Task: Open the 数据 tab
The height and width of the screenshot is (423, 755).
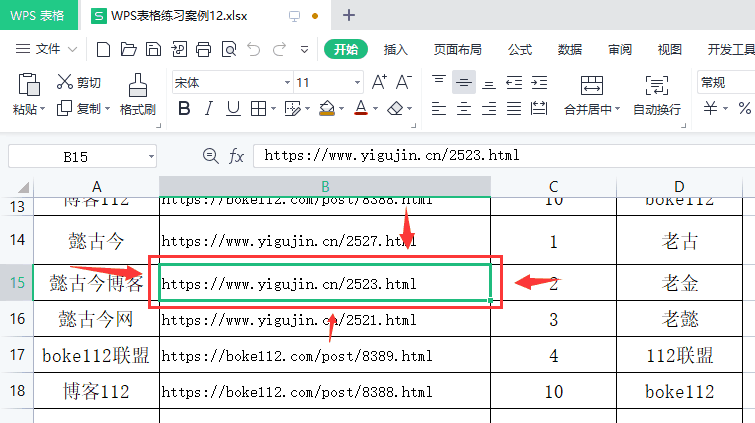Action: pyautogui.click(x=570, y=49)
